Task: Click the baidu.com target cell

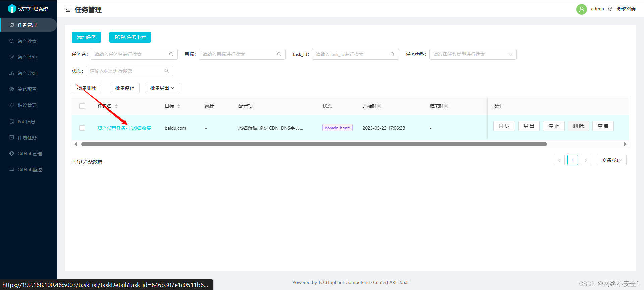Action: [x=175, y=128]
